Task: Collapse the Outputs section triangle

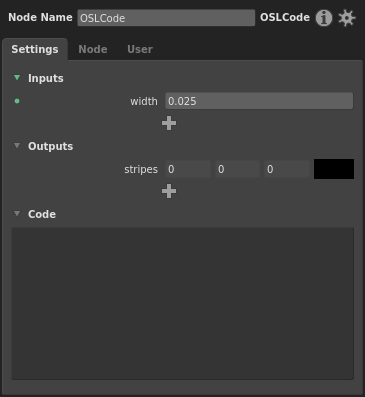Action: (x=17, y=145)
